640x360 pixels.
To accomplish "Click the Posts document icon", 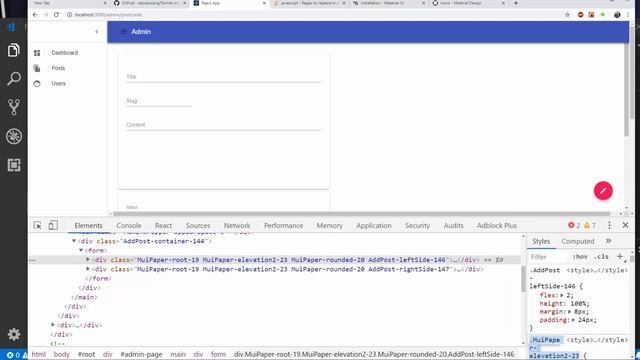I will pyautogui.click(x=37, y=68).
